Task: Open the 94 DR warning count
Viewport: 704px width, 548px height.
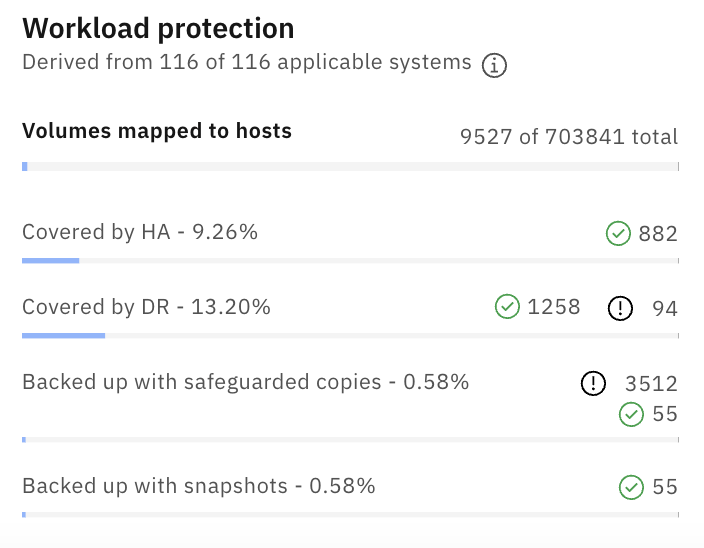Action: (x=665, y=309)
